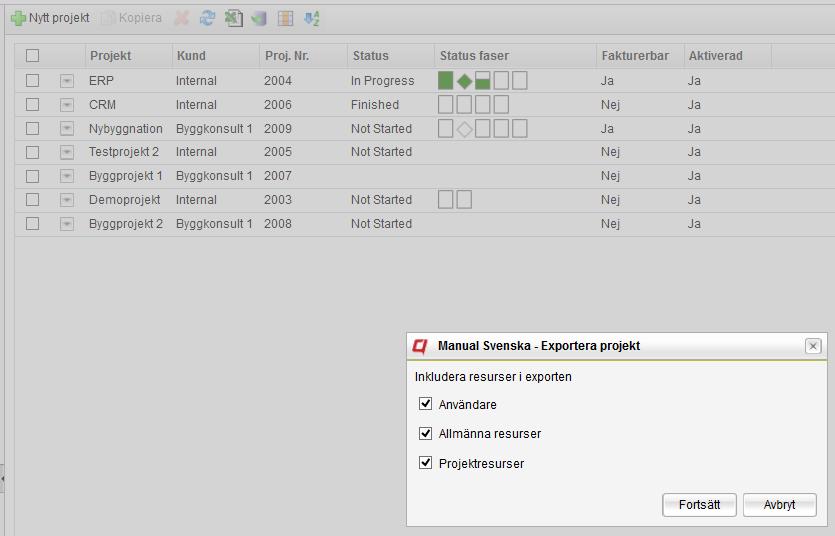Export projects to Excel icon
835x536 pixels.
233,18
